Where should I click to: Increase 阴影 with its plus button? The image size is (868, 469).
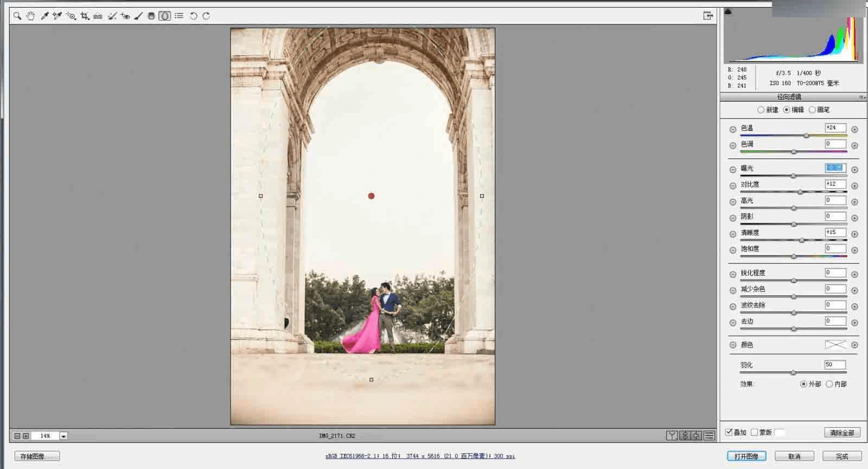click(854, 218)
